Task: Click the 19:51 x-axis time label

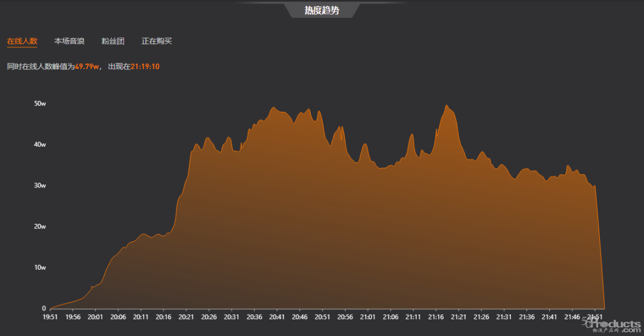Action: tap(49, 317)
